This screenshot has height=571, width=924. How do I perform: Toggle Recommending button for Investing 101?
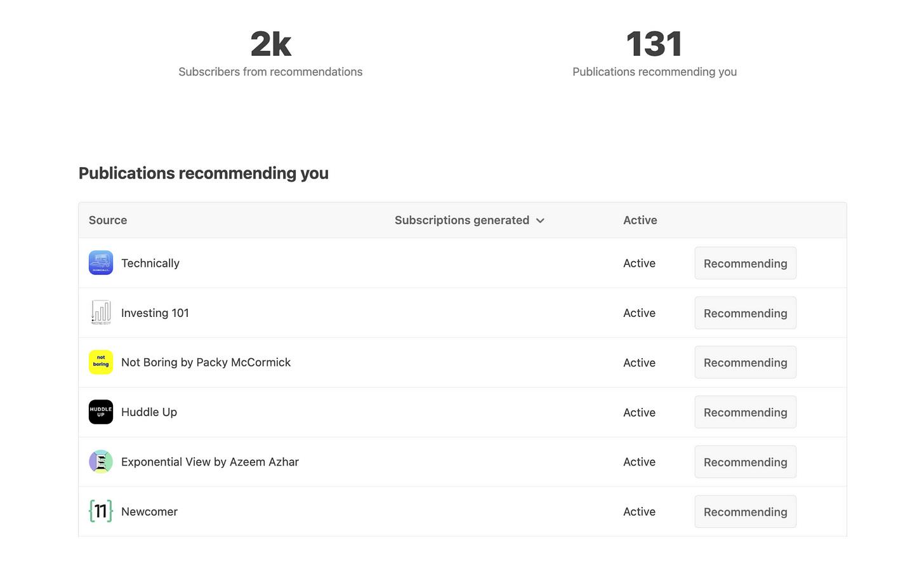click(x=745, y=313)
